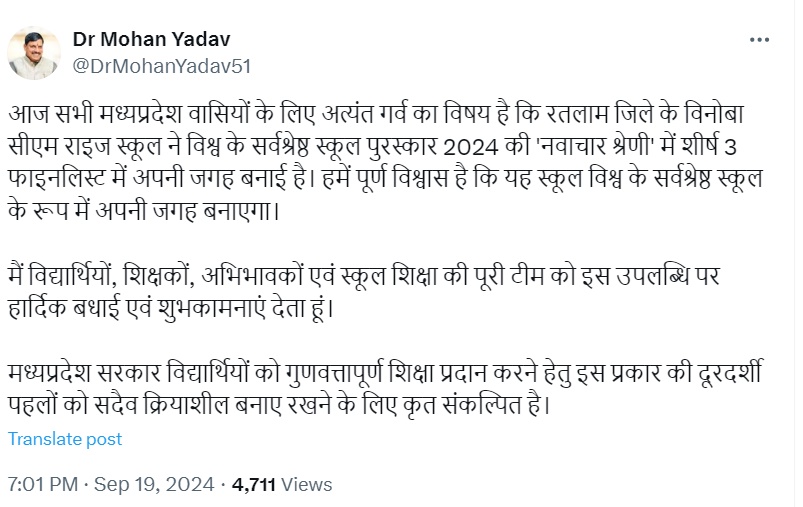Click the @DrMohanYadav51 handle

(148, 66)
